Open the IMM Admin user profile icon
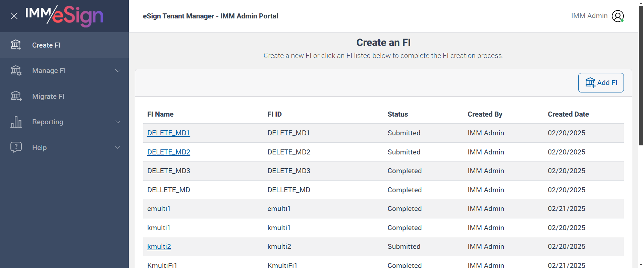 coord(618,16)
